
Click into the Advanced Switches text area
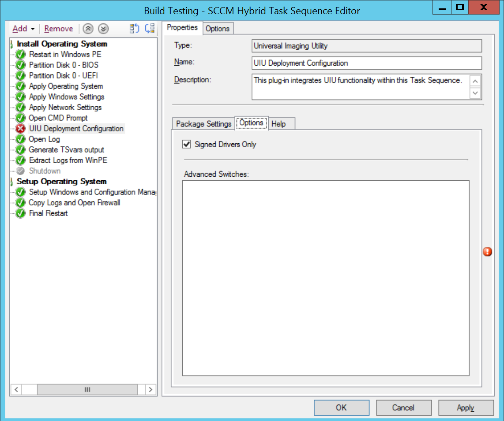(x=326, y=278)
